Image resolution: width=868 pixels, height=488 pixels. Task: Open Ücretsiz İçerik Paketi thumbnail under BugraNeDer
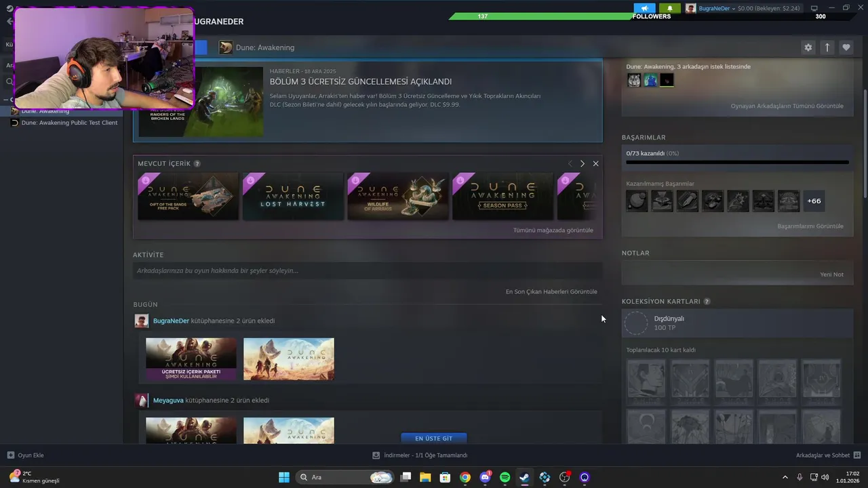[x=191, y=359]
